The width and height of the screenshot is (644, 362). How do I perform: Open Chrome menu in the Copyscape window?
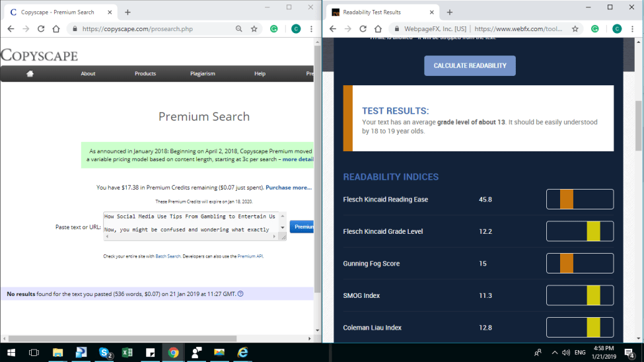(311, 29)
